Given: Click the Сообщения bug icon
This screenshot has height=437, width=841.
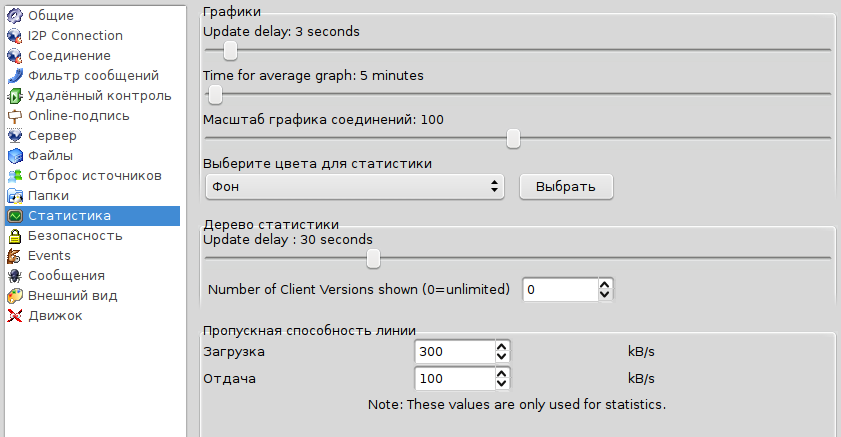Looking at the screenshot, I should tap(14, 276).
